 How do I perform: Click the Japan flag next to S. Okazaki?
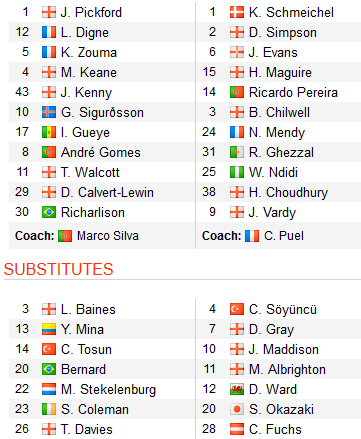pyautogui.click(x=237, y=409)
